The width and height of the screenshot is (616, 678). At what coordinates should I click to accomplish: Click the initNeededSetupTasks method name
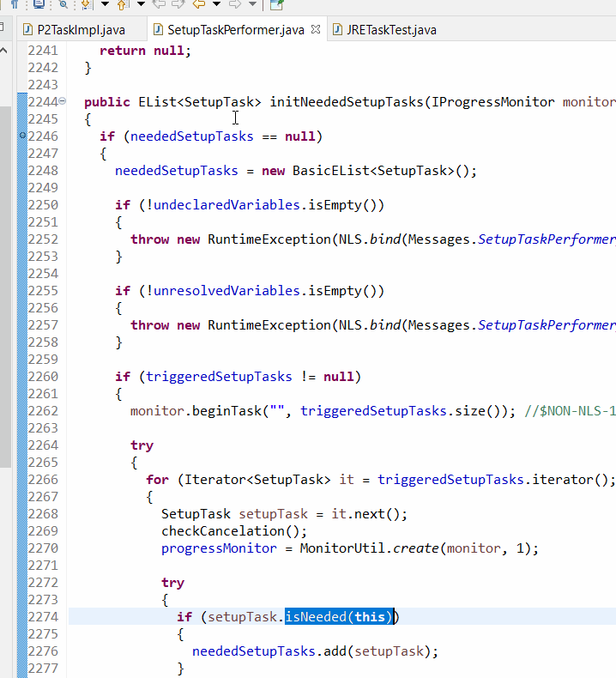click(347, 102)
